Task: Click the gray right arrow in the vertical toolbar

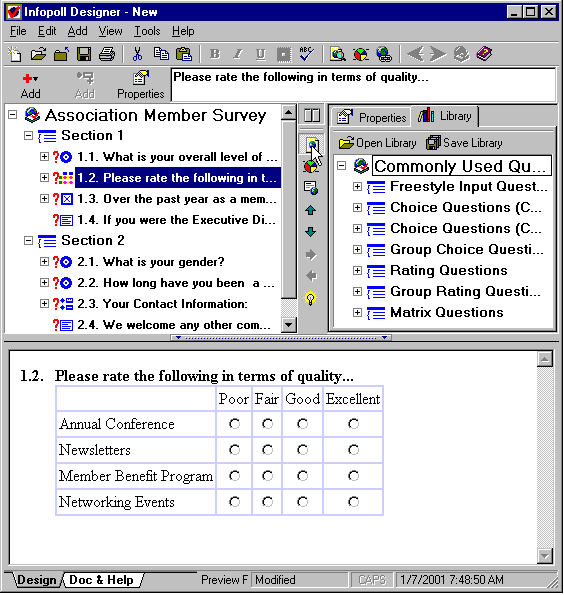Action: tap(311, 255)
